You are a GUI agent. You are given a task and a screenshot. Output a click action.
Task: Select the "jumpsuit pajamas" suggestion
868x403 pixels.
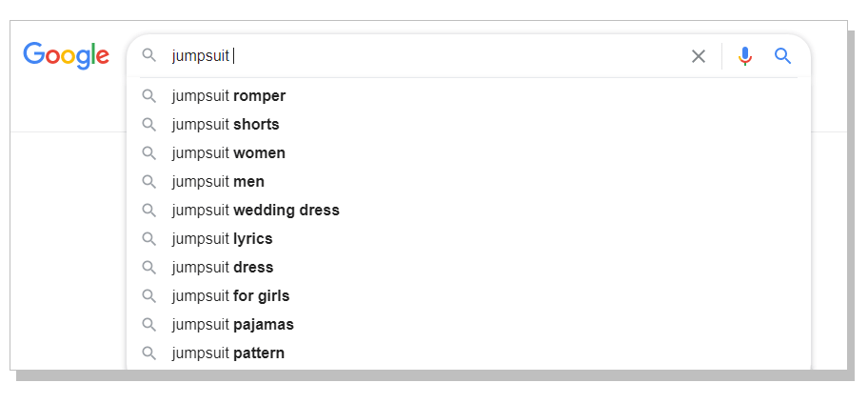coord(232,325)
